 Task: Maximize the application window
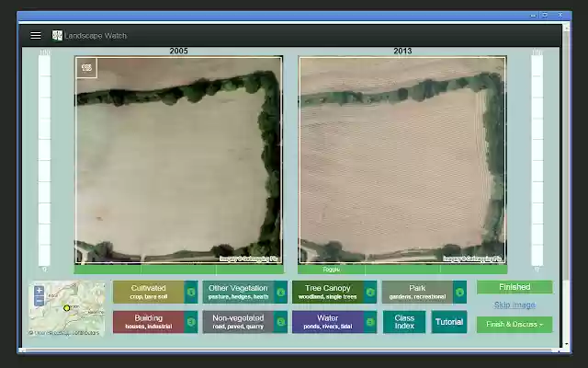[545, 15]
